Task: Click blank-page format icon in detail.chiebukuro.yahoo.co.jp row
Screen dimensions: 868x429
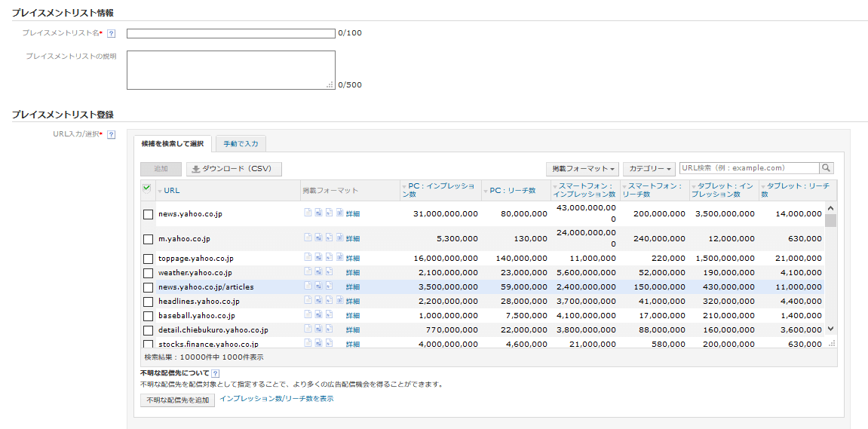Action: coord(308,329)
